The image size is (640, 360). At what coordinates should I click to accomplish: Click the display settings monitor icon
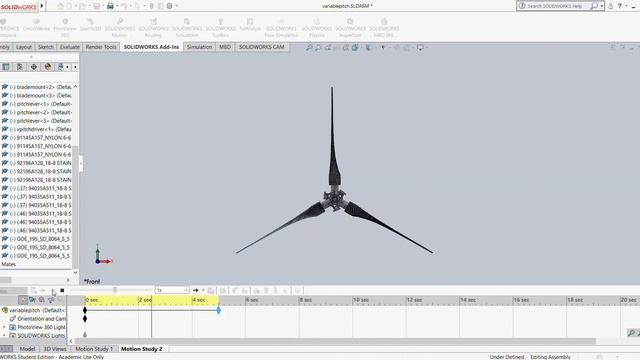click(x=420, y=47)
